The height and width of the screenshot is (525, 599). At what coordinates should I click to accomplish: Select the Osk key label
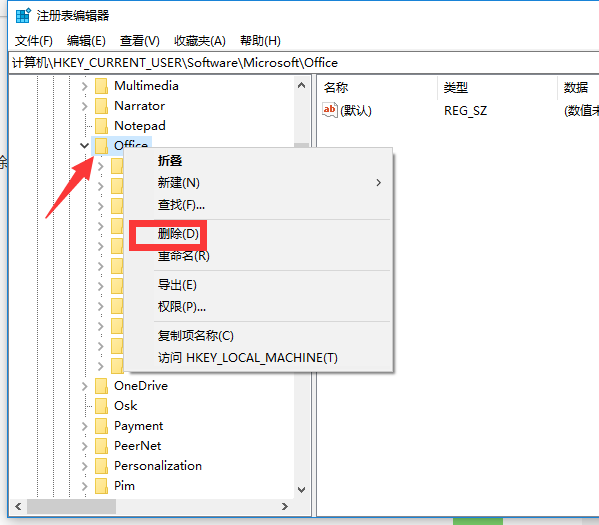pyautogui.click(x=126, y=406)
